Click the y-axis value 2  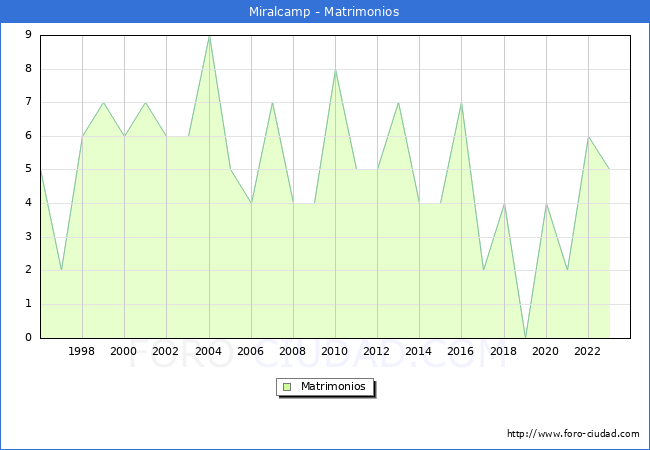coord(28,270)
